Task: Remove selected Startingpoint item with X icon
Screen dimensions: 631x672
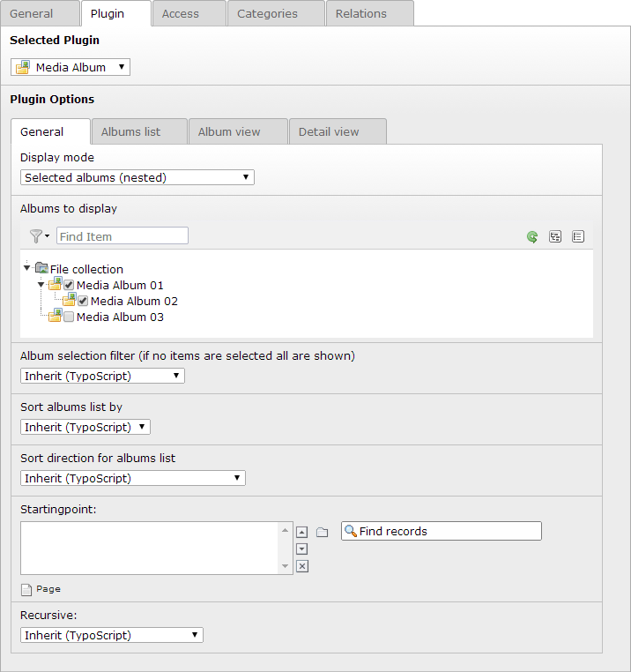Action: (302, 566)
